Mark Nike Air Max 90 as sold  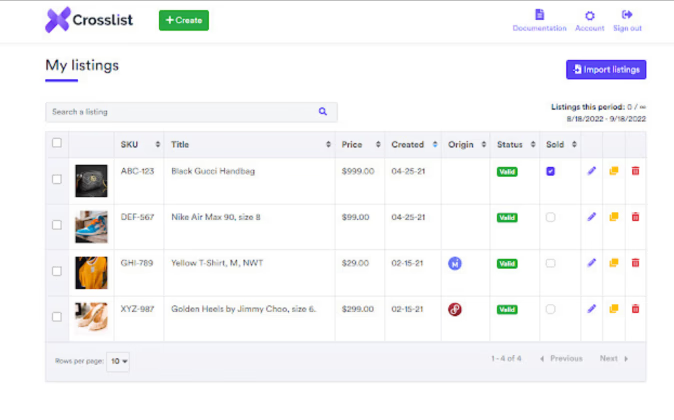(551, 217)
